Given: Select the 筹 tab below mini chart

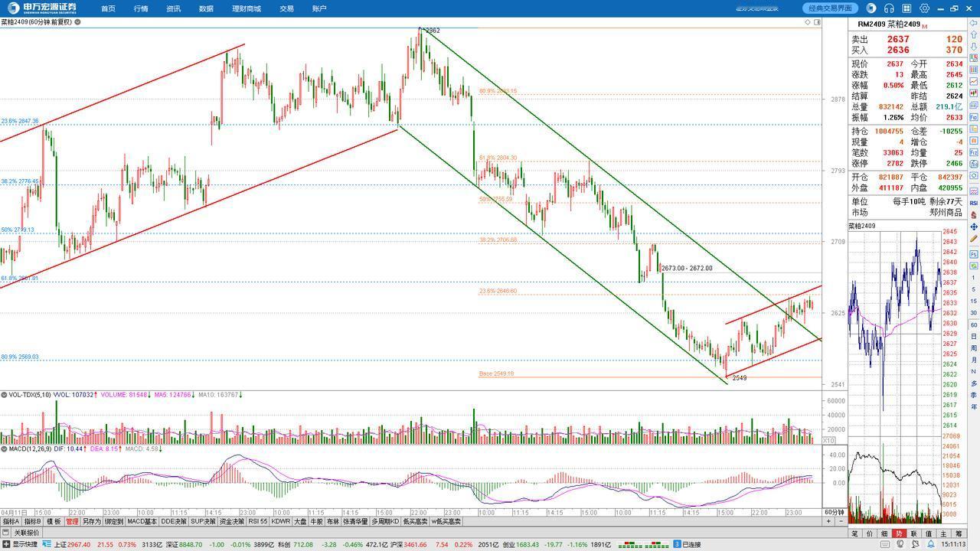Looking at the screenshot, I should pos(959,533).
